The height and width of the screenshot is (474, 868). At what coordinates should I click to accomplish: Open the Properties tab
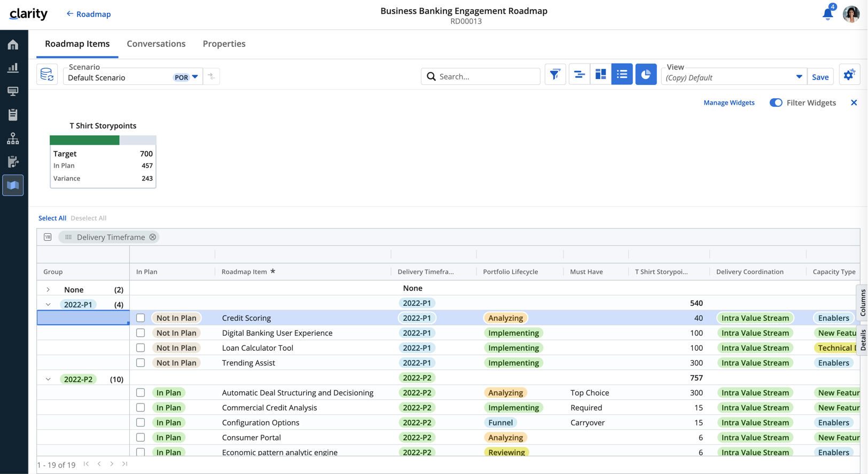pyautogui.click(x=224, y=44)
